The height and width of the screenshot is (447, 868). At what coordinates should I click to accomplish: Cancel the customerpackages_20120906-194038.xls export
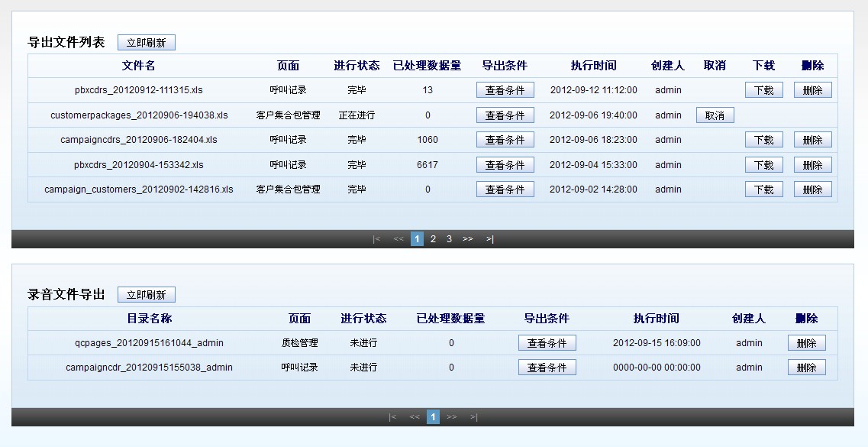pyautogui.click(x=715, y=115)
